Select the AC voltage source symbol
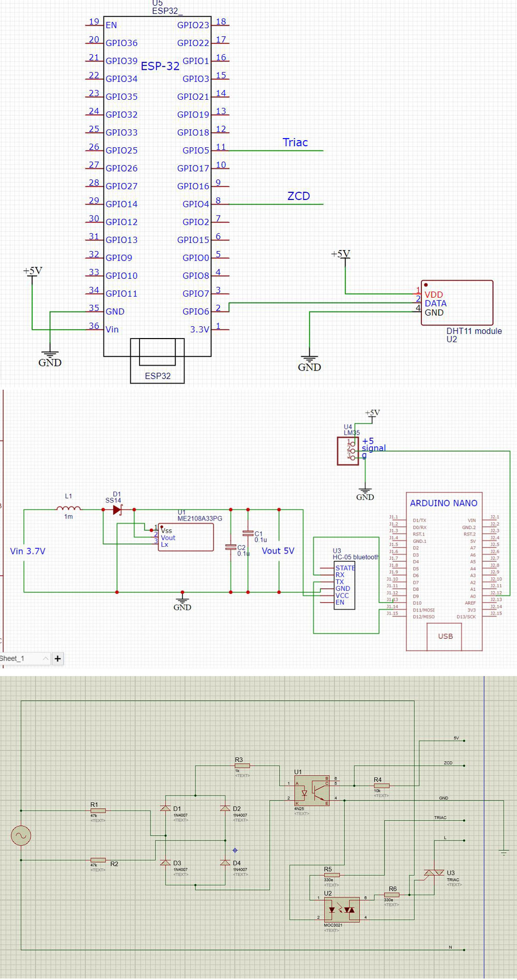517x980 pixels. [21, 836]
